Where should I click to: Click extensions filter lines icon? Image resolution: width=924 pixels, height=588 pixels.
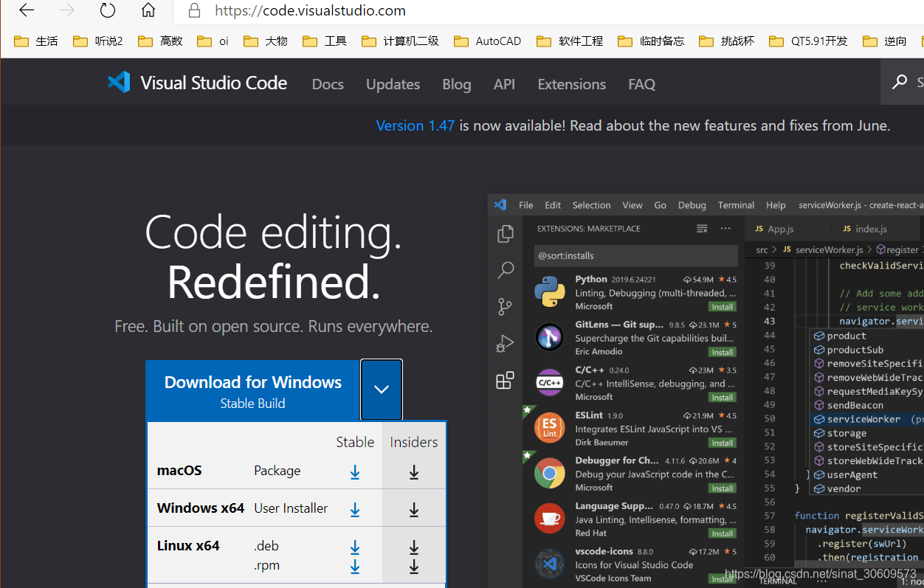click(x=702, y=229)
